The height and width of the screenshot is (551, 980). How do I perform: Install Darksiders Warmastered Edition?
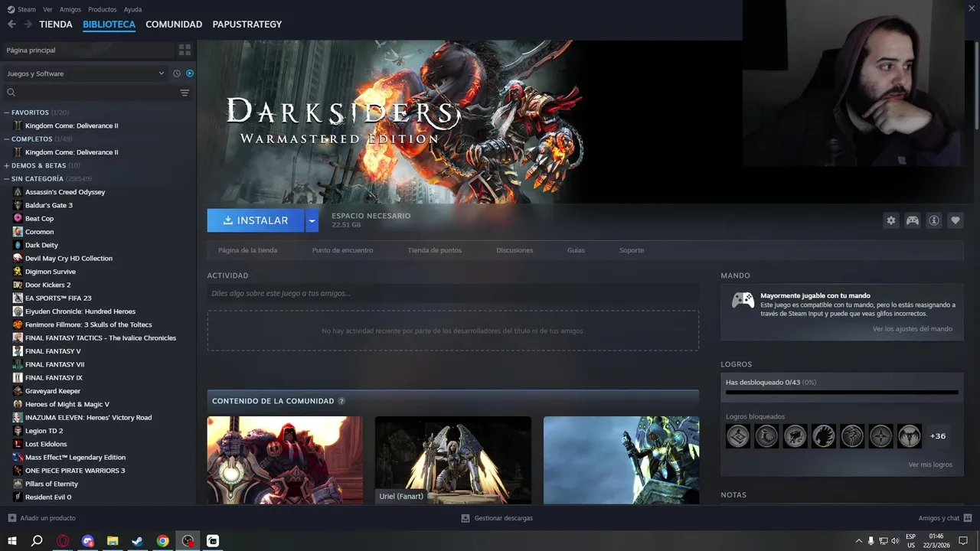[256, 220]
